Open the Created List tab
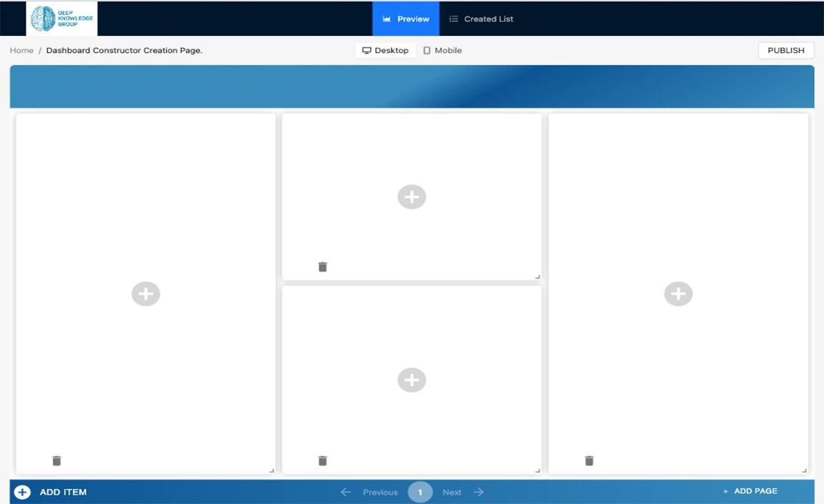The height and width of the screenshot is (504, 824). point(481,19)
